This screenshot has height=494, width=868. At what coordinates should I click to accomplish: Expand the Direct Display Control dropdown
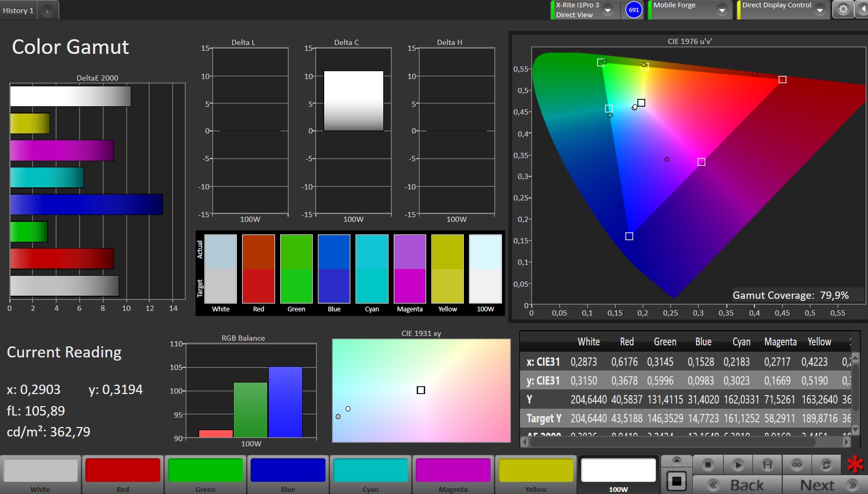coord(819,10)
